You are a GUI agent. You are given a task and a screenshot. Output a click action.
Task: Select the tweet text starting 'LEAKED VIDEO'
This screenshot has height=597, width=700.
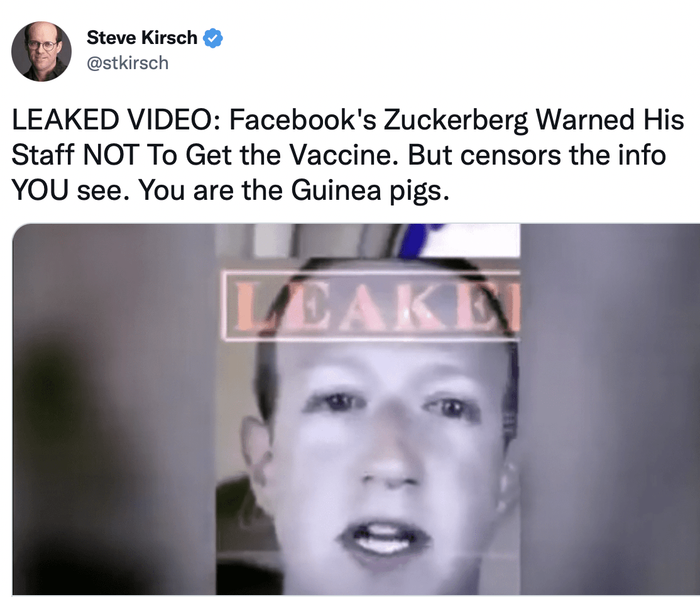347,155
